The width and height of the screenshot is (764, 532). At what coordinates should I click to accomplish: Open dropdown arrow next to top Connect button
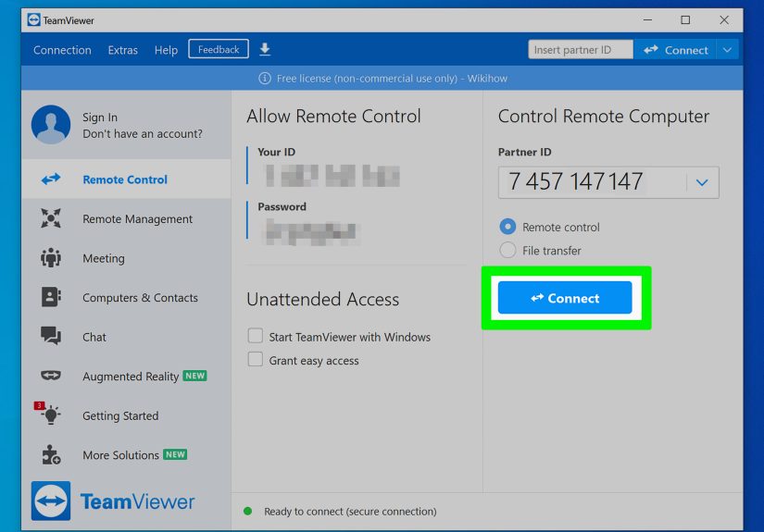click(727, 50)
